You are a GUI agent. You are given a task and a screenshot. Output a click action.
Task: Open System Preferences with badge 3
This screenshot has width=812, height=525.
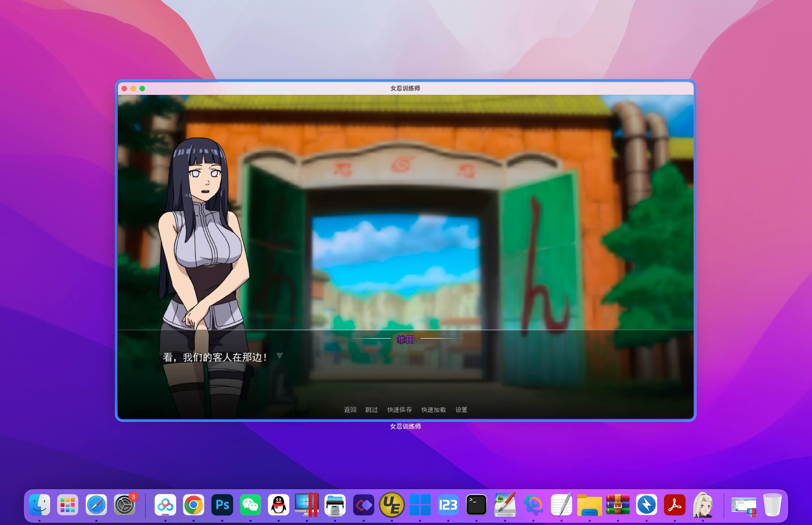coord(124,504)
